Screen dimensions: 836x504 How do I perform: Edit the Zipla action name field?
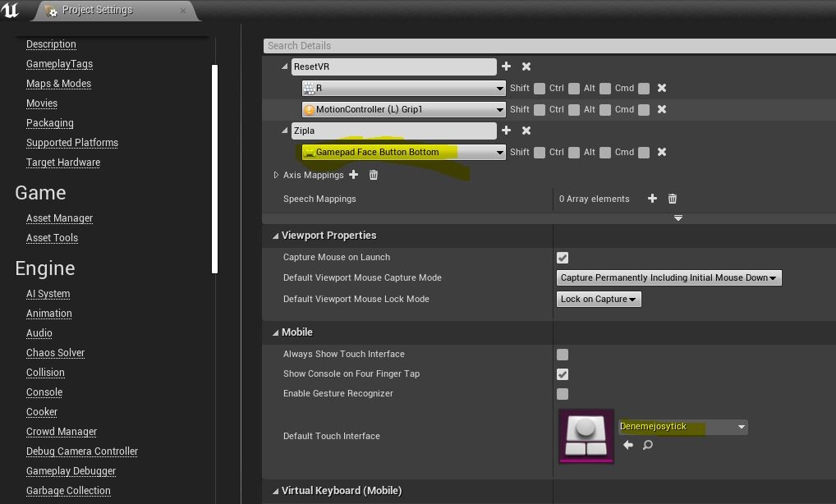[x=394, y=131]
